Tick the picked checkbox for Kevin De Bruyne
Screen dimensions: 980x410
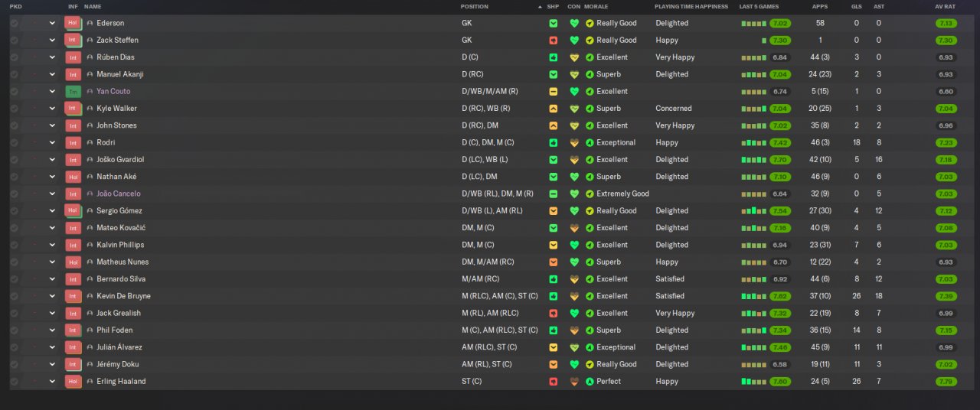[15, 296]
